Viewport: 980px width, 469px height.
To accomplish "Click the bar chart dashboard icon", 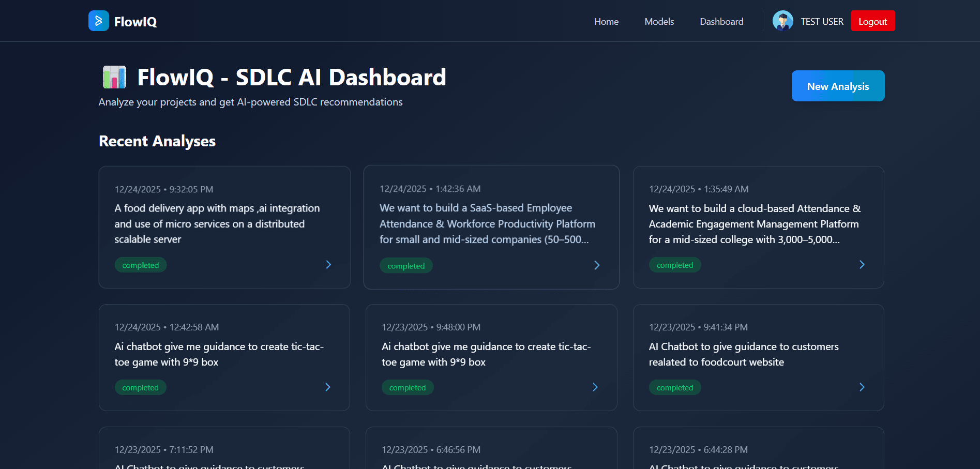I will pos(114,77).
